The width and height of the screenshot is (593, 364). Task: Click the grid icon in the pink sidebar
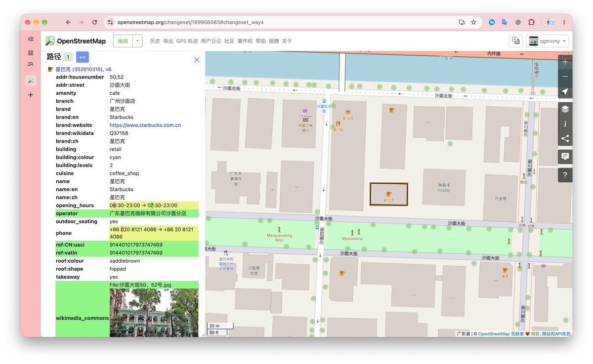(x=31, y=53)
